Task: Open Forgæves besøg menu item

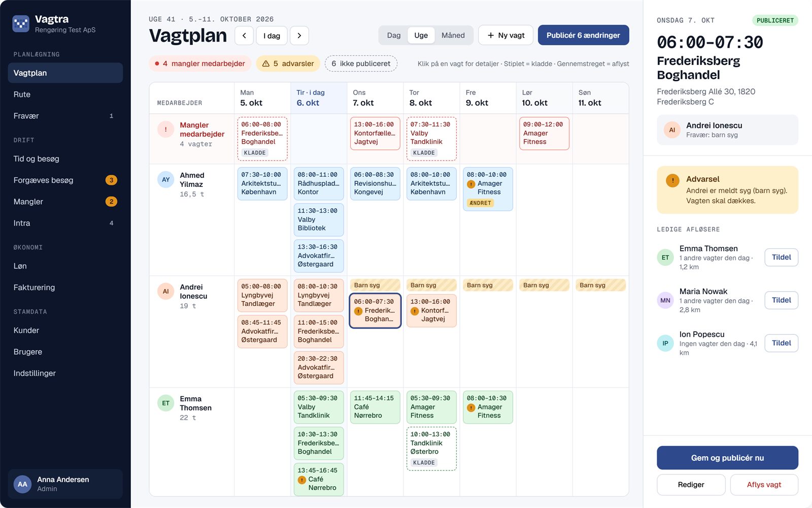Action: (x=65, y=180)
